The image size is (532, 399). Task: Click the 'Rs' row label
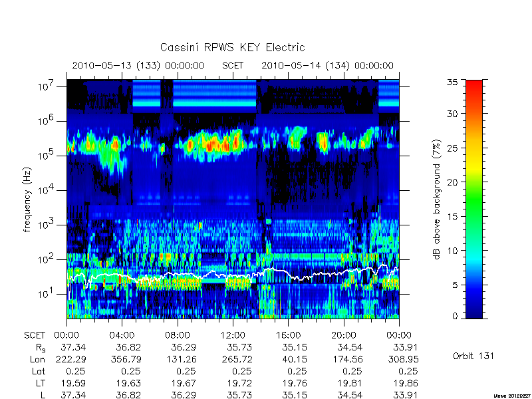[41, 348]
